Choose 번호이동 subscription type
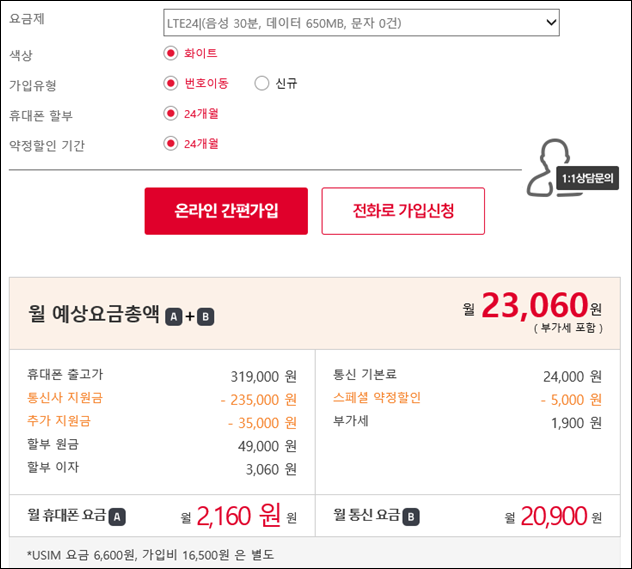632x569 pixels. coord(170,83)
